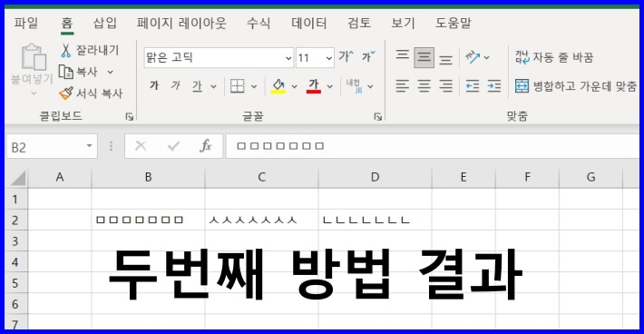Click the text orientation icon
Screen dimensions: 644x334
(473, 57)
